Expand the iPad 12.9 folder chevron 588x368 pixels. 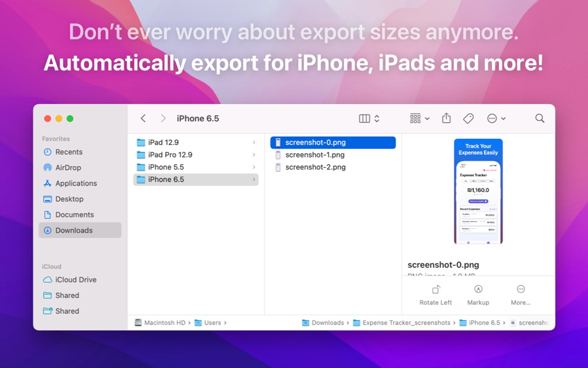pos(254,142)
